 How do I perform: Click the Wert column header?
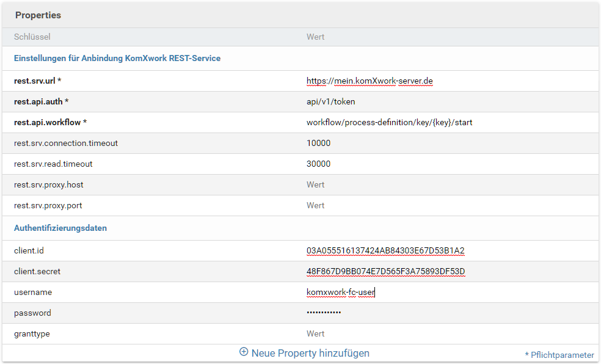tap(315, 37)
